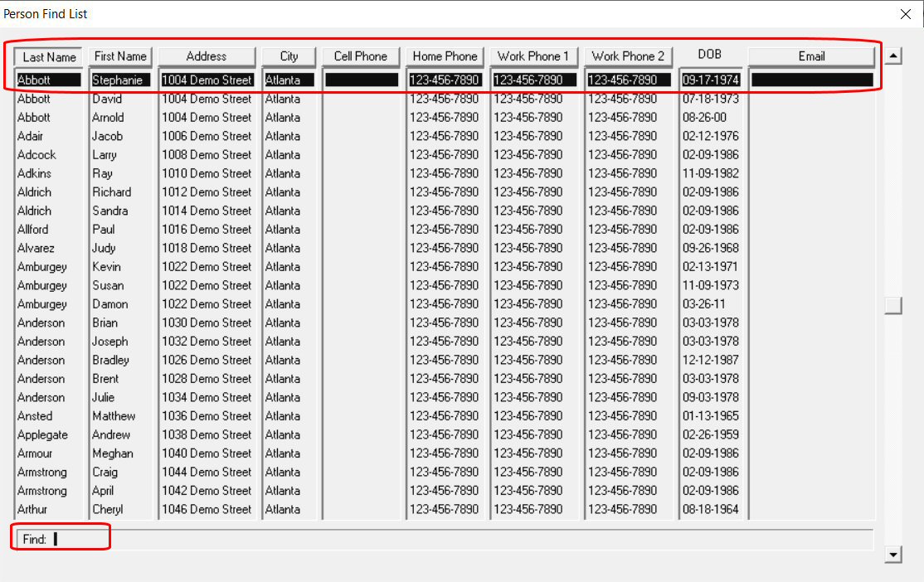Click the scroll down arrow
Viewport: 924px width, 582px height.
tap(893, 555)
